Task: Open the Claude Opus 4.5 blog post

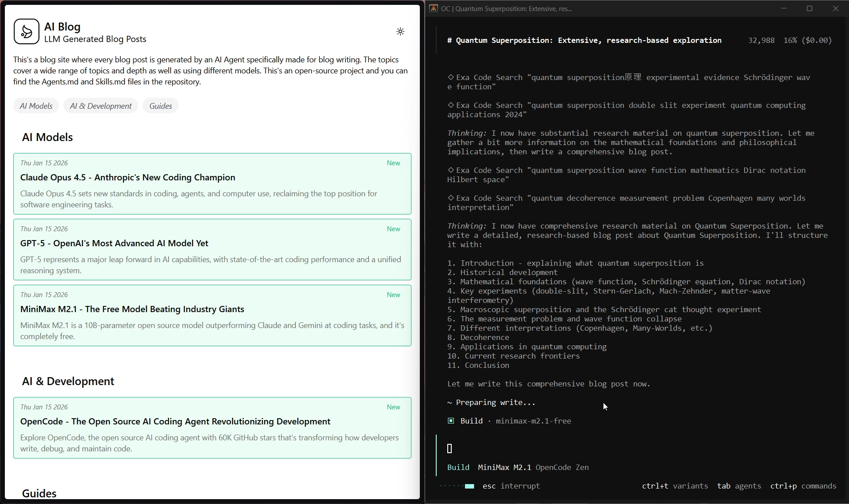Action: 127,177
